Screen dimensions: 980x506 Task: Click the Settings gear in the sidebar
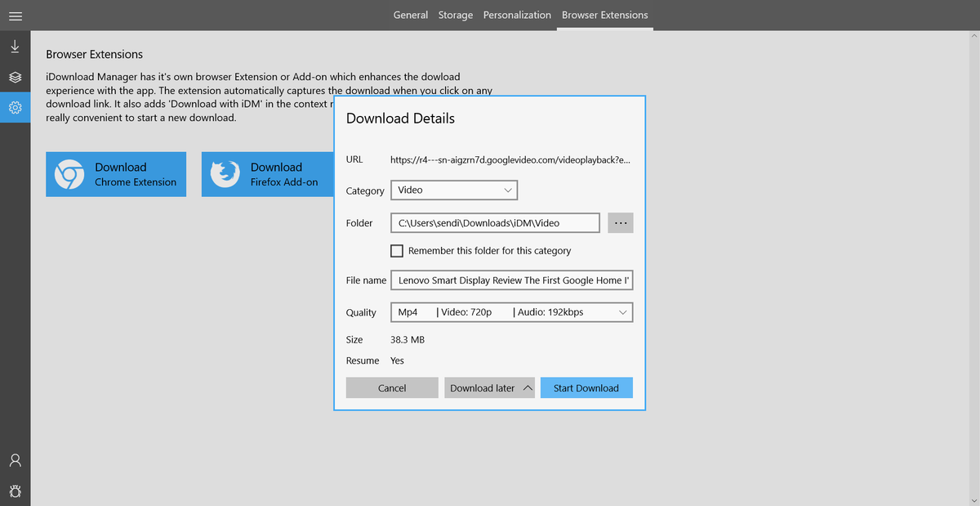click(x=15, y=107)
